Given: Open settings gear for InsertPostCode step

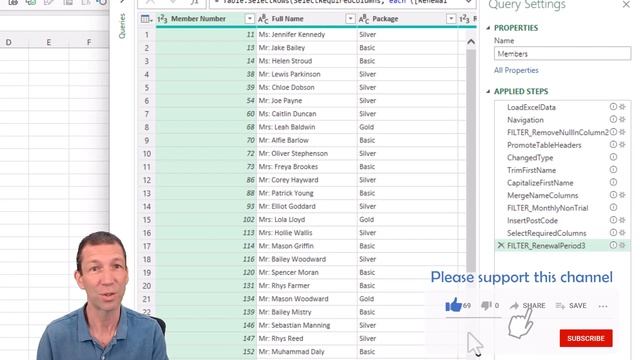Looking at the screenshot, I should [622, 220].
